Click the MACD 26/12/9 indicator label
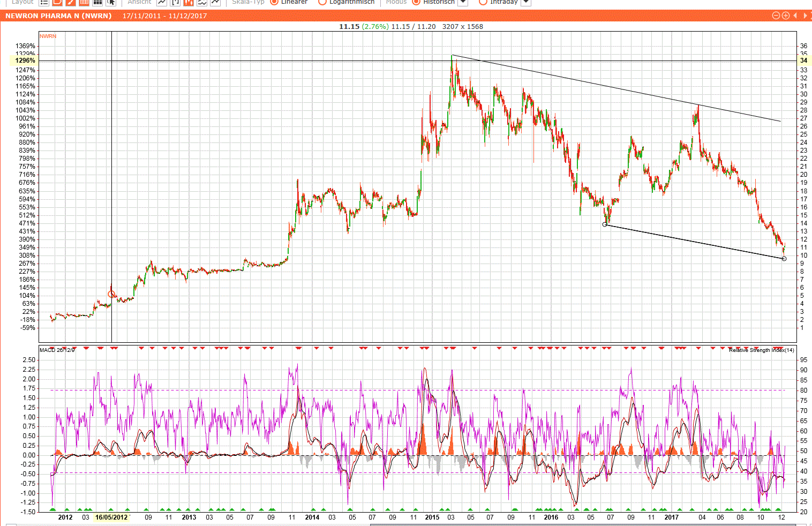 [57, 350]
